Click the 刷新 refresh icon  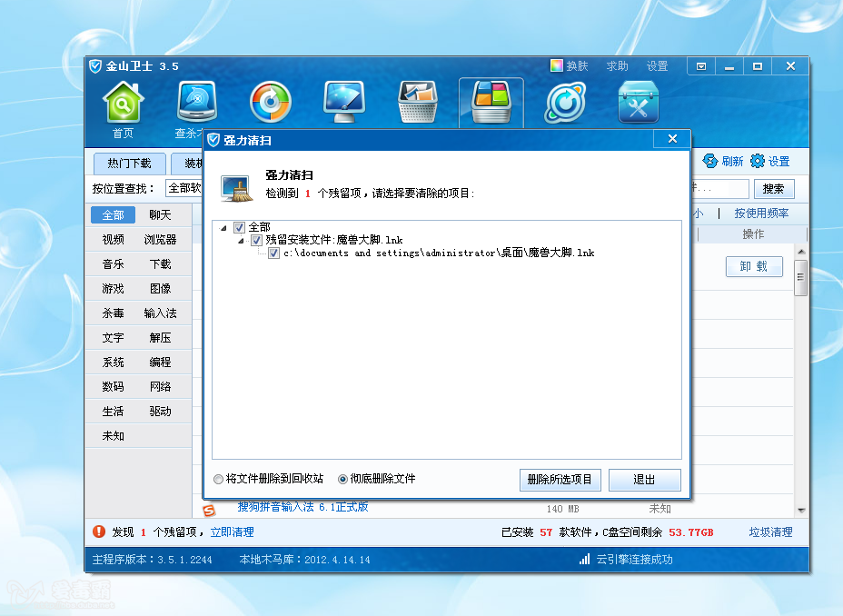(x=710, y=161)
